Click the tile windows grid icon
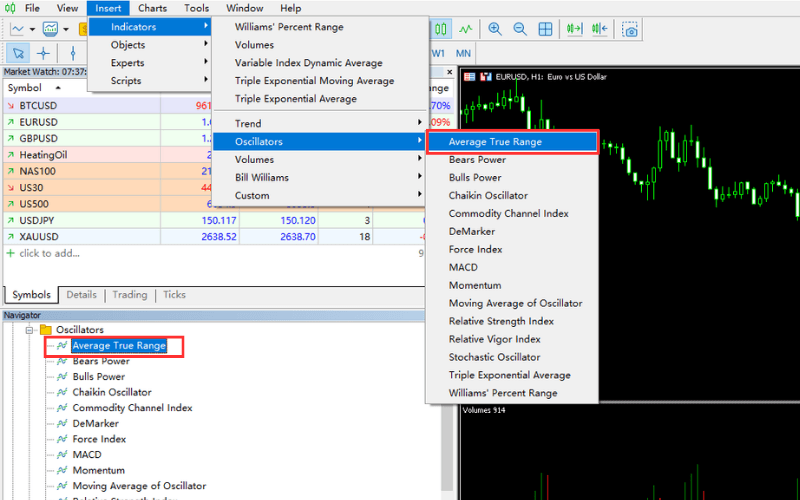Screen dimensions: 800x500 (545, 29)
